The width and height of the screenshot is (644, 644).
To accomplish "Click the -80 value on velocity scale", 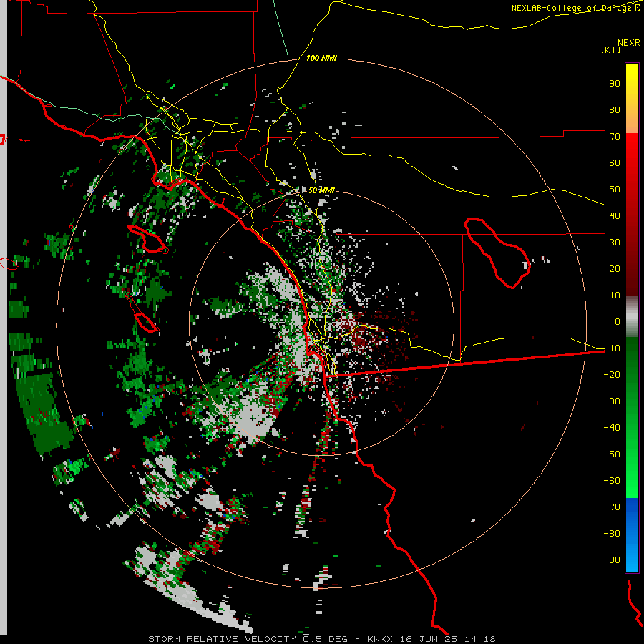I will coord(612,534).
